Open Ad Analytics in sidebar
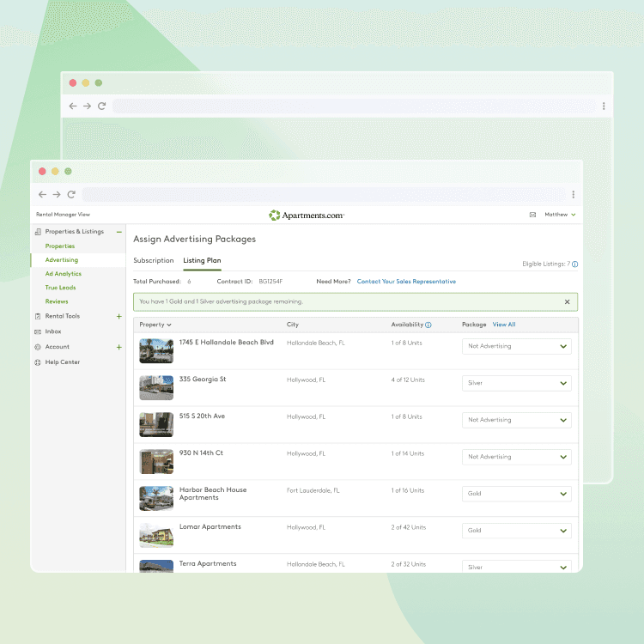The image size is (644, 644). click(x=64, y=274)
